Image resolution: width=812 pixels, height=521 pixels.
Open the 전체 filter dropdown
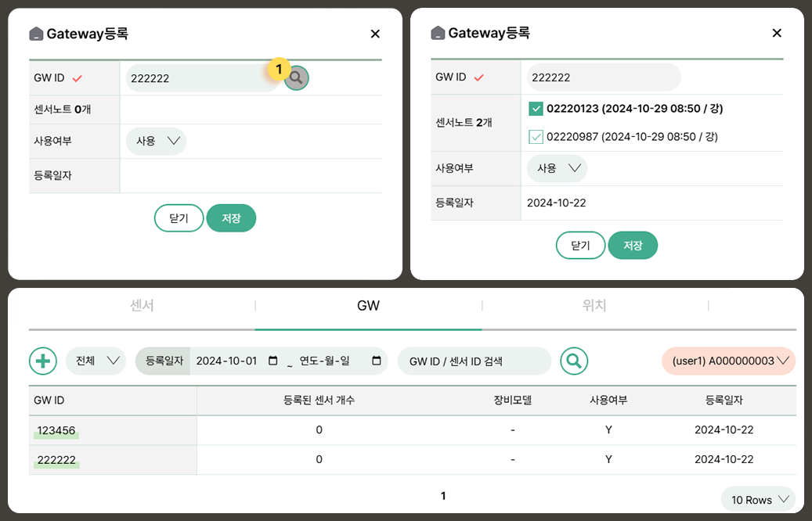[x=96, y=361]
